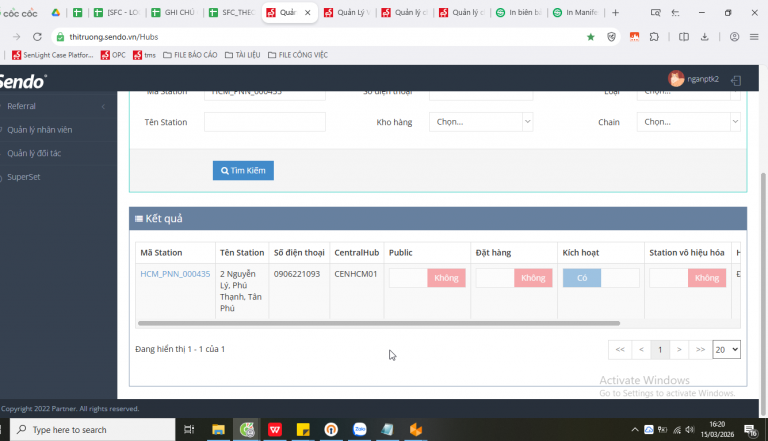Click the address bar URL
This screenshot has width=768, height=441.
click(x=114, y=37)
